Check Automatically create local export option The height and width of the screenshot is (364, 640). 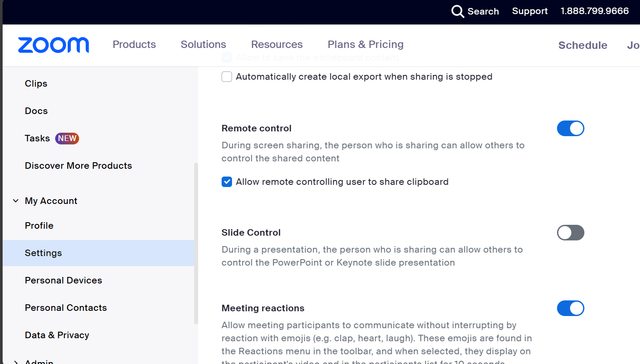(x=227, y=77)
